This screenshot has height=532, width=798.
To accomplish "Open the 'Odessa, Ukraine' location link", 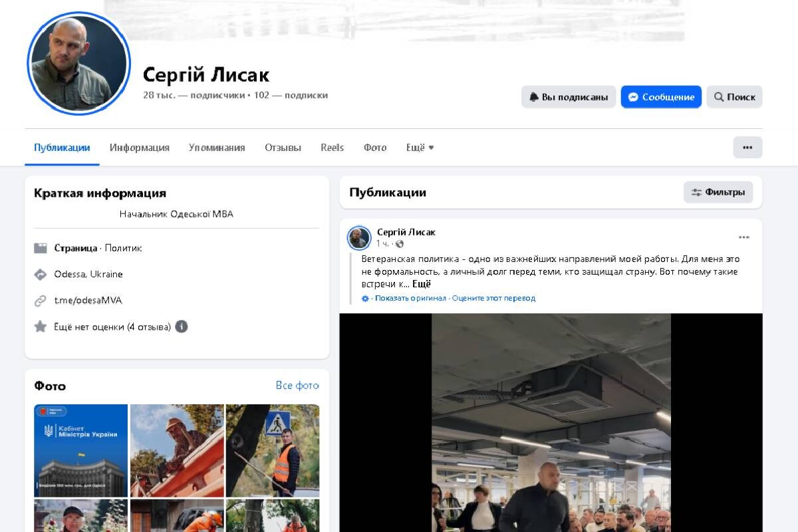I will pyautogui.click(x=88, y=274).
